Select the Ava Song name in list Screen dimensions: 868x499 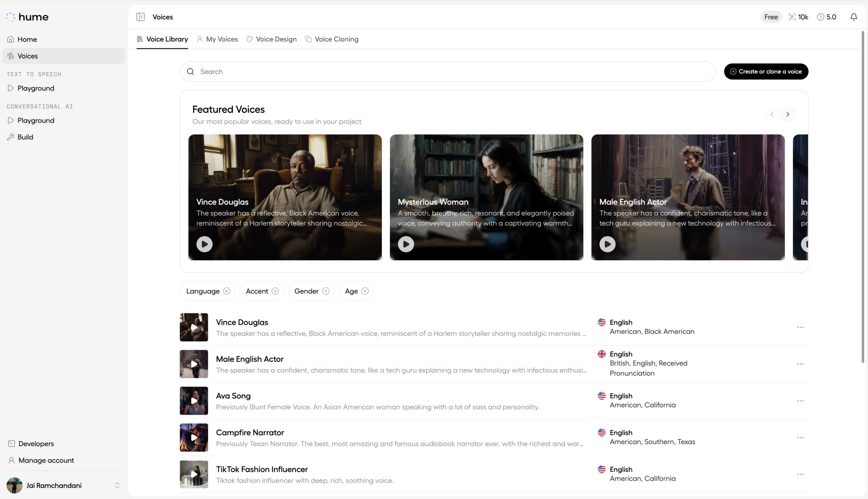[x=233, y=396]
